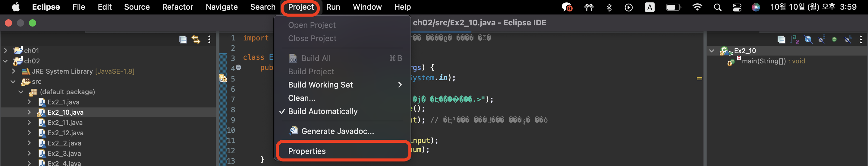Open Now Playing menu bar icon
The height and width of the screenshot is (166, 868).
coord(628,8)
